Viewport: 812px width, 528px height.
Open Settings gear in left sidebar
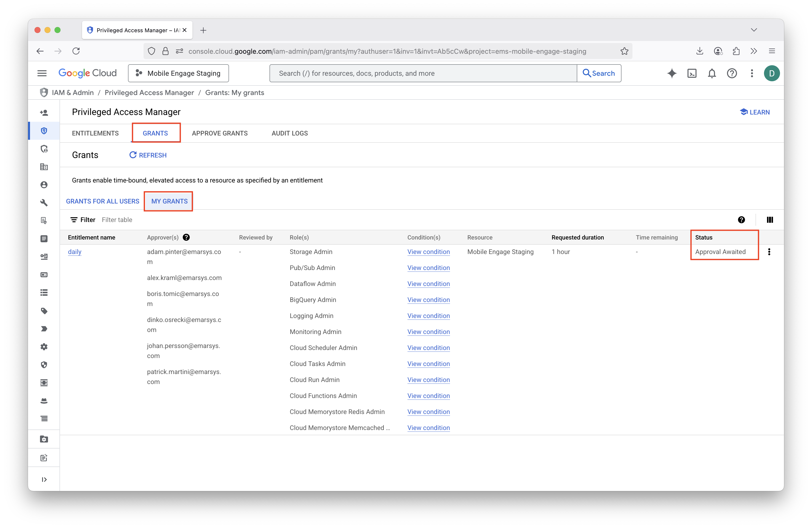tap(44, 347)
